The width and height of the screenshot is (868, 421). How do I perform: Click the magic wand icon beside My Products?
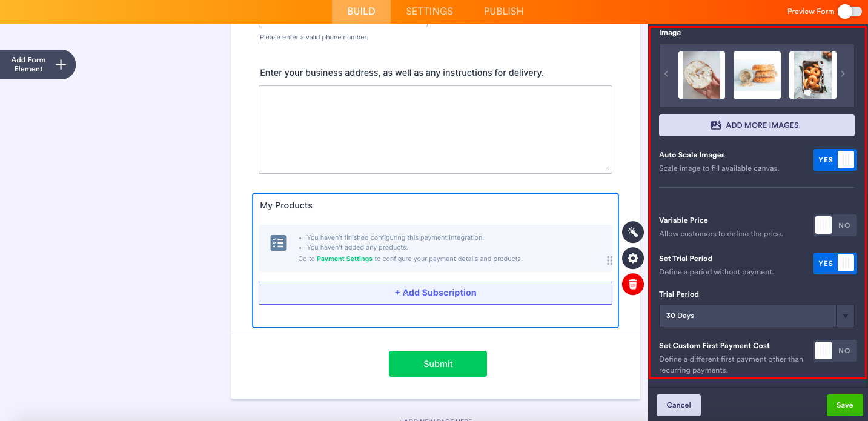[633, 233]
